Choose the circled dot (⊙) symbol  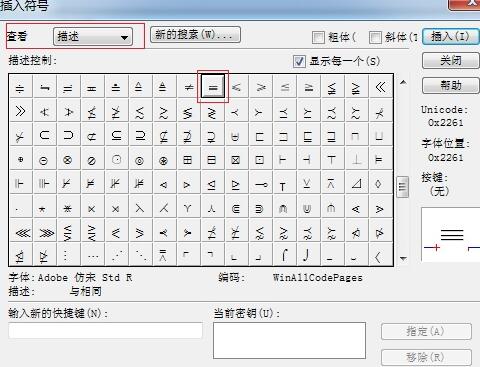(x=117, y=159)
